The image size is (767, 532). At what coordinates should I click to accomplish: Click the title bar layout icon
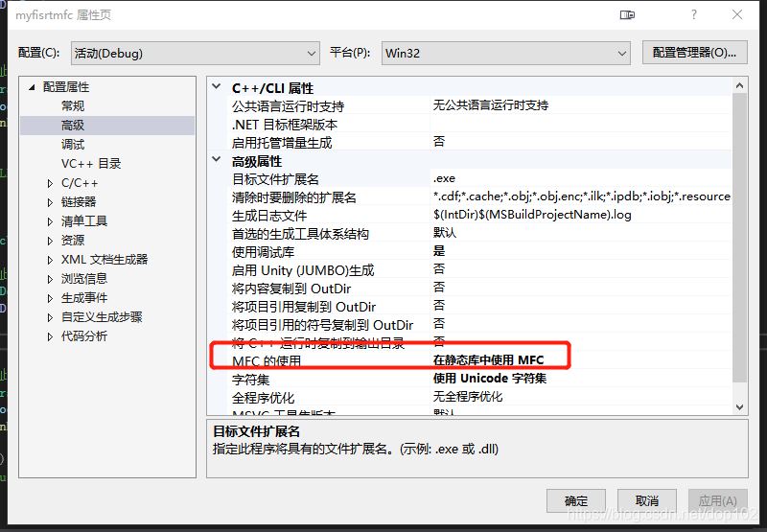627,15
